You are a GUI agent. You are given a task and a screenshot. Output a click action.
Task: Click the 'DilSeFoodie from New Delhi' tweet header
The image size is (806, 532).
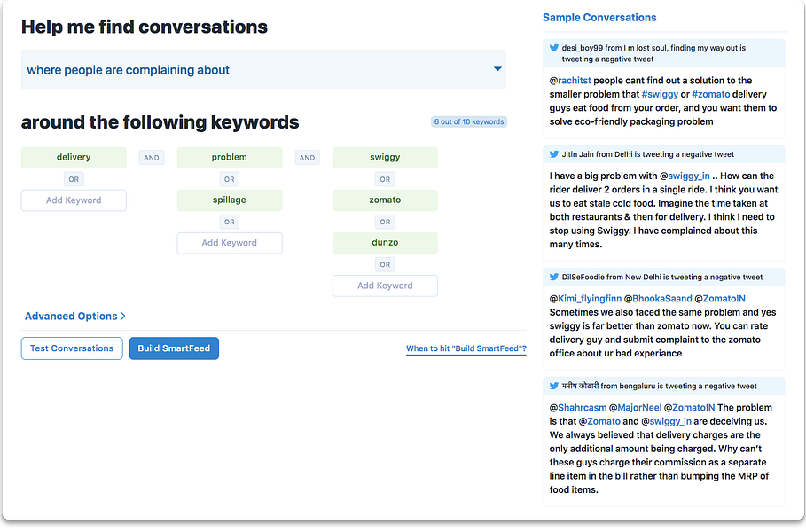664,277
